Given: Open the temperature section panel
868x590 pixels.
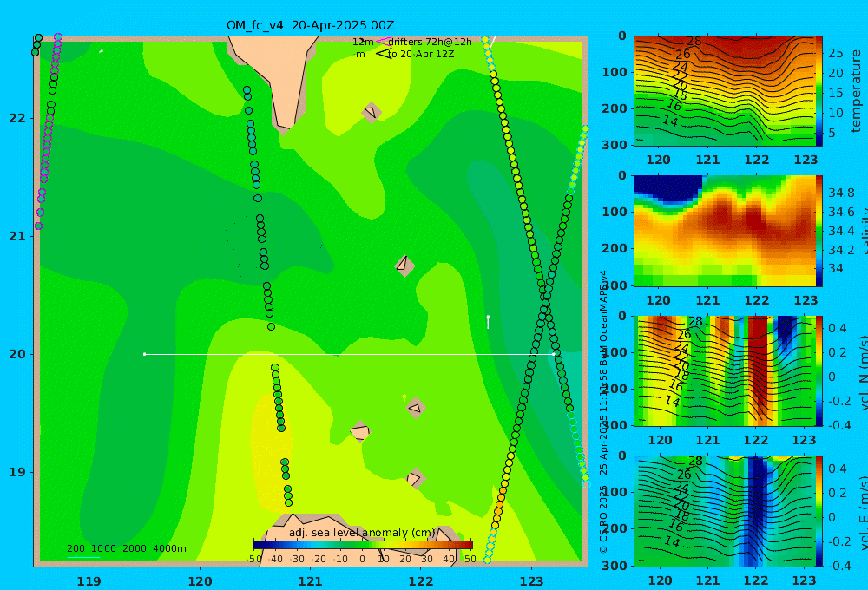Looking at the screenshot, I should [x=724, y=91].
